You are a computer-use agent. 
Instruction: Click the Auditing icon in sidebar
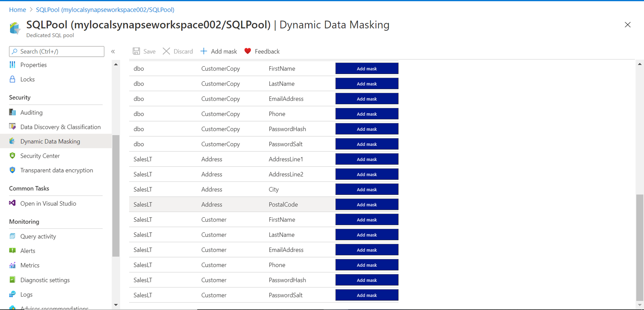(13, 112)
